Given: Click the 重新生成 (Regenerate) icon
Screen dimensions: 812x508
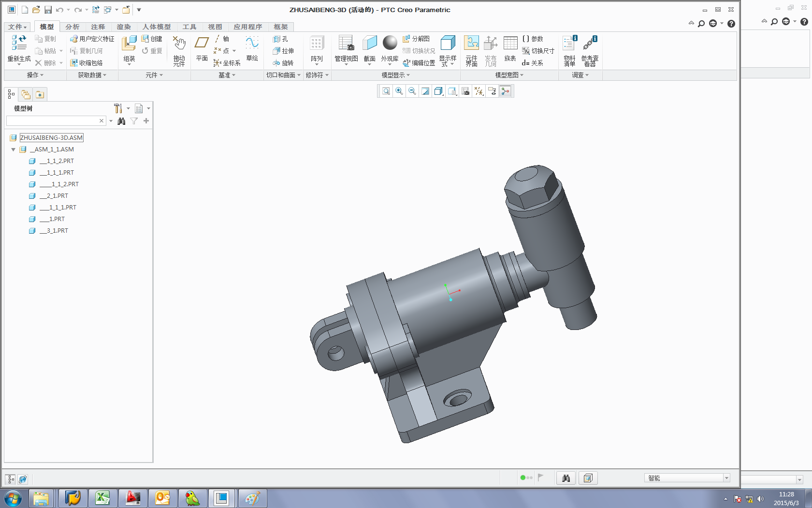Looking at the screenshot, I should (x=19, y=44).
